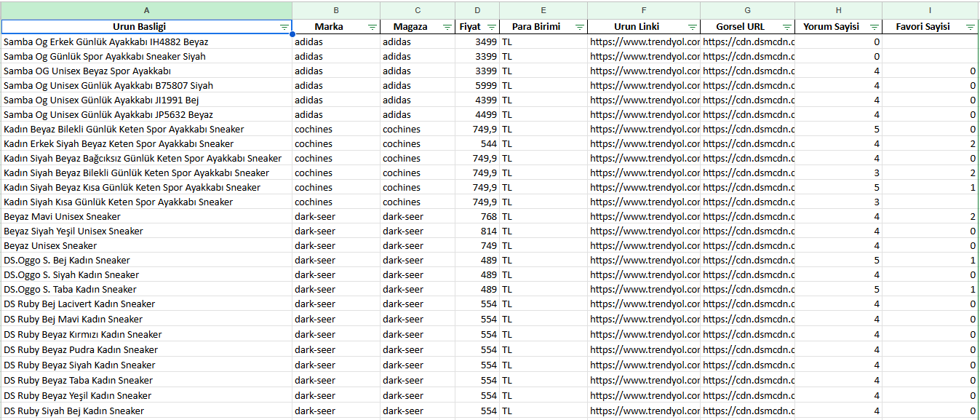Select cell 'Samba Og Erkek Günlük Ayakkabı IH4882 Beyaz'
The image size is (980, 420).
click(147, 41)
